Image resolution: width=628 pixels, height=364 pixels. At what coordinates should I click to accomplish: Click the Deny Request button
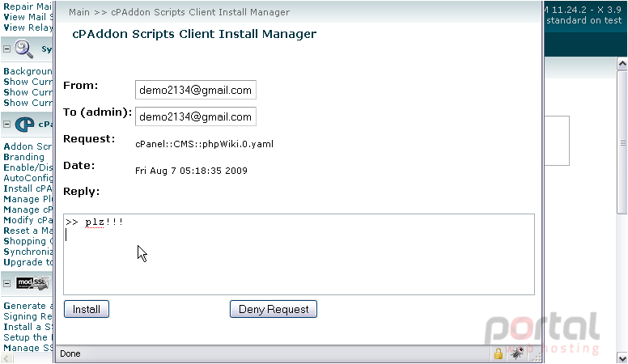[x=274, y=309]
